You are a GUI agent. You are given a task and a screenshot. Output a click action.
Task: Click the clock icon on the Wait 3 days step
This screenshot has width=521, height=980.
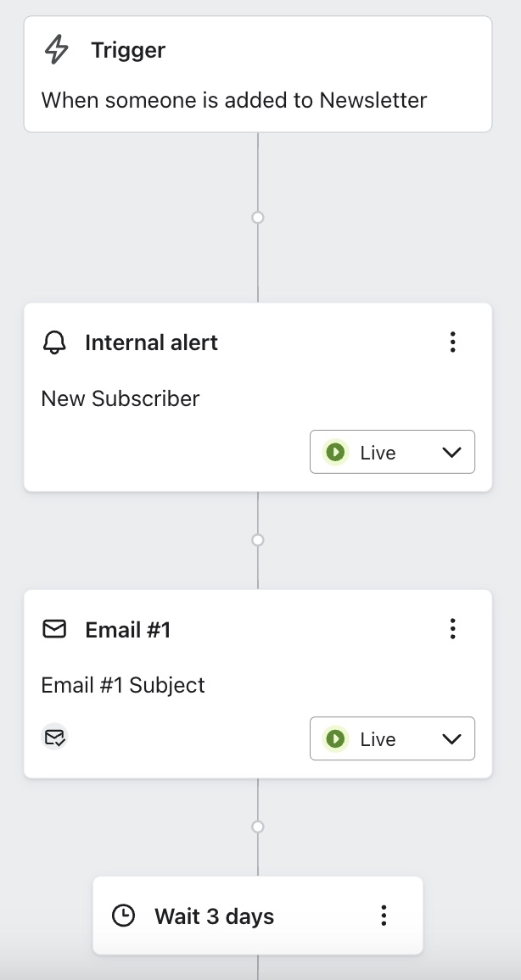[x=124, y=916]
